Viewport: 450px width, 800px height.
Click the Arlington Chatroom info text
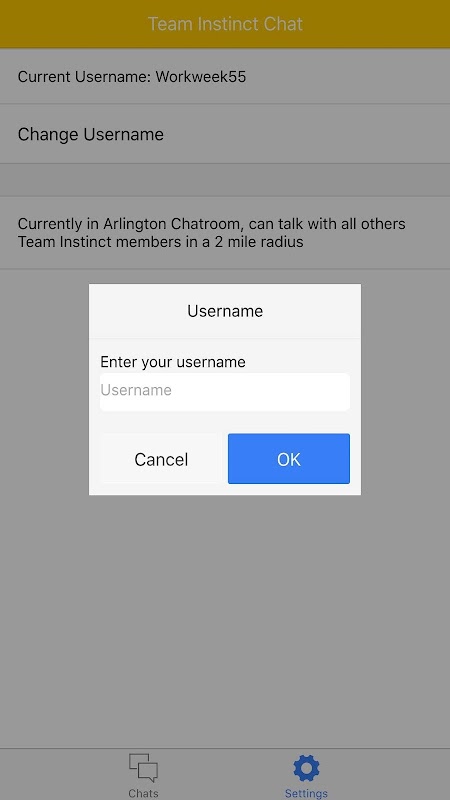212,233
